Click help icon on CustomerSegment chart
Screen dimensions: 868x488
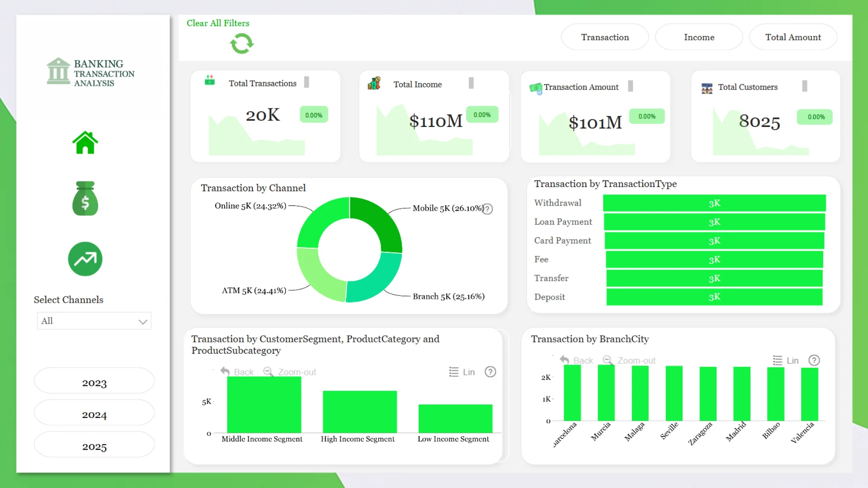coord(490,372)
